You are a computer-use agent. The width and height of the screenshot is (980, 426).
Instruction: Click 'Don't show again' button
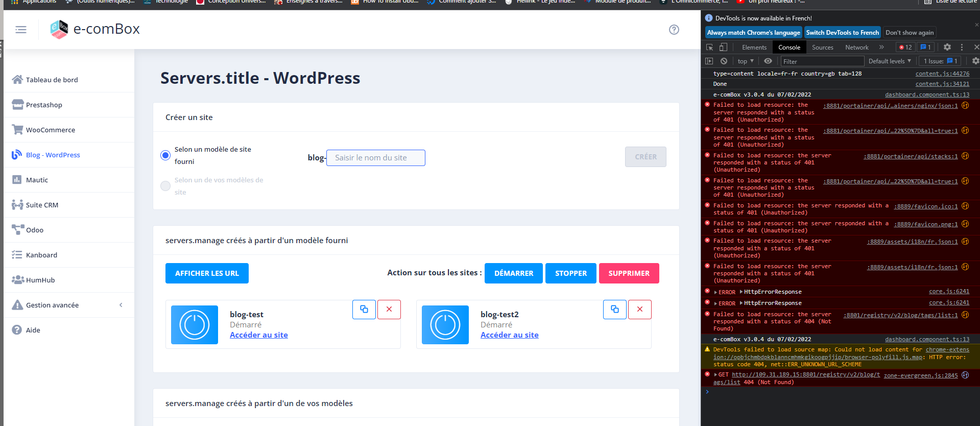tap(910, 32)
